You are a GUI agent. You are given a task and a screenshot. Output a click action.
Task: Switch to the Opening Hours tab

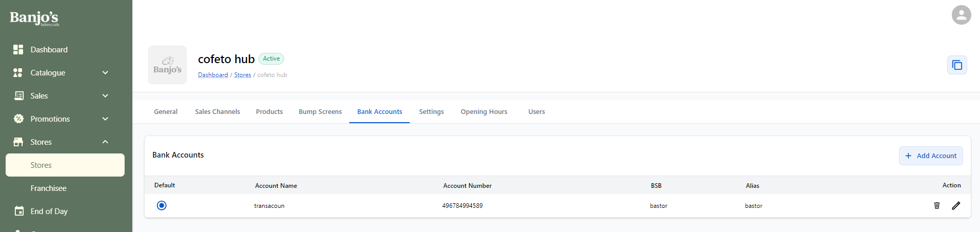[484, 112]
